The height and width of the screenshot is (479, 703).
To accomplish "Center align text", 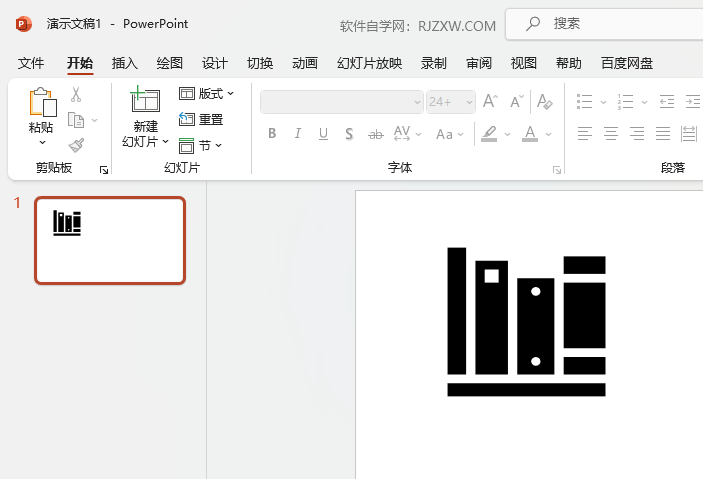I will pos(611,134).
